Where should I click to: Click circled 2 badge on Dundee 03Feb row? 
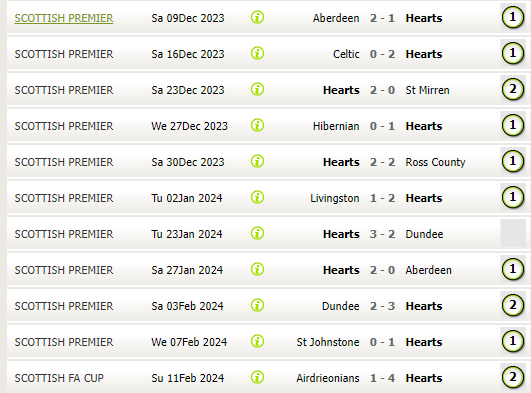coord(513,305)
